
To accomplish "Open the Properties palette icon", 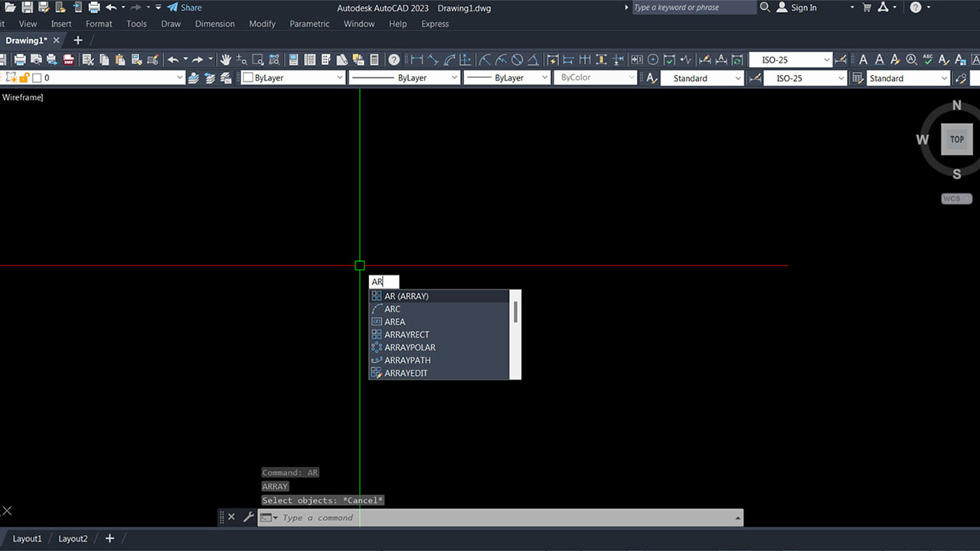I will click(293, 60).
